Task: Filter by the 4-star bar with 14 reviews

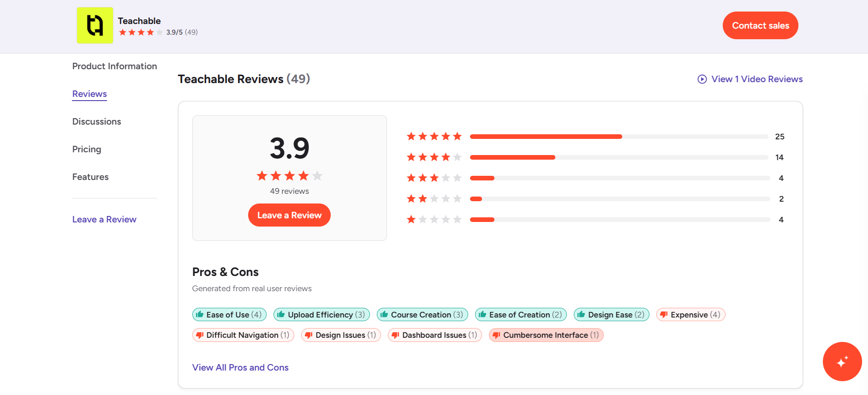Action: click(619, 157)
